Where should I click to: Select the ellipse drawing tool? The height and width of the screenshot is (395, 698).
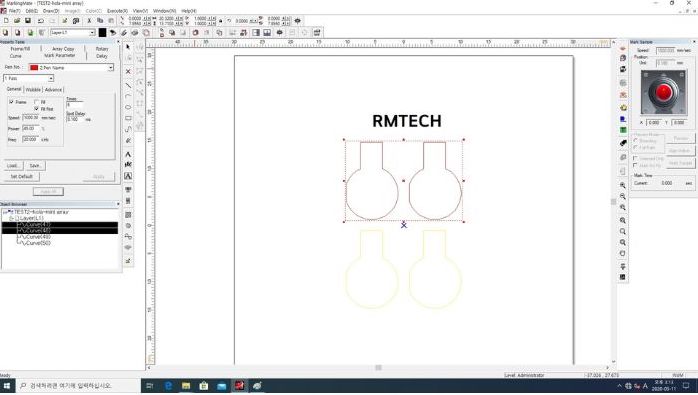[x=128, y=107]
